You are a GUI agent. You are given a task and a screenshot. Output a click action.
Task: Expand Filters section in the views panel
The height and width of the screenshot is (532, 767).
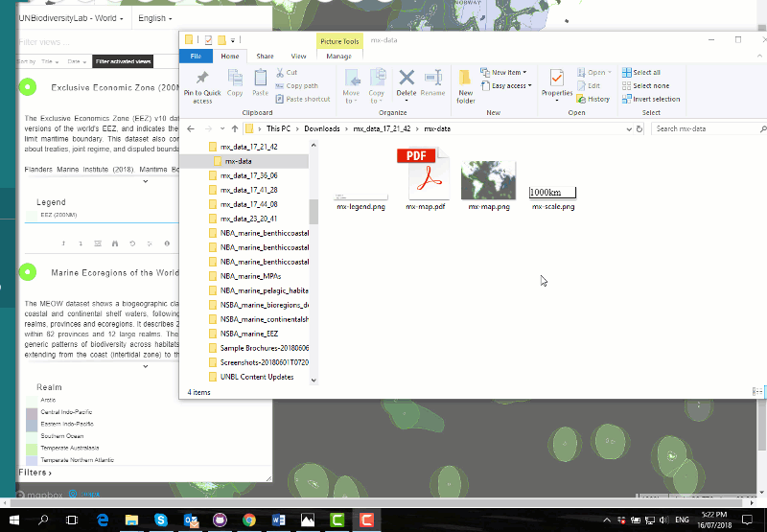[x=35, y=473]
